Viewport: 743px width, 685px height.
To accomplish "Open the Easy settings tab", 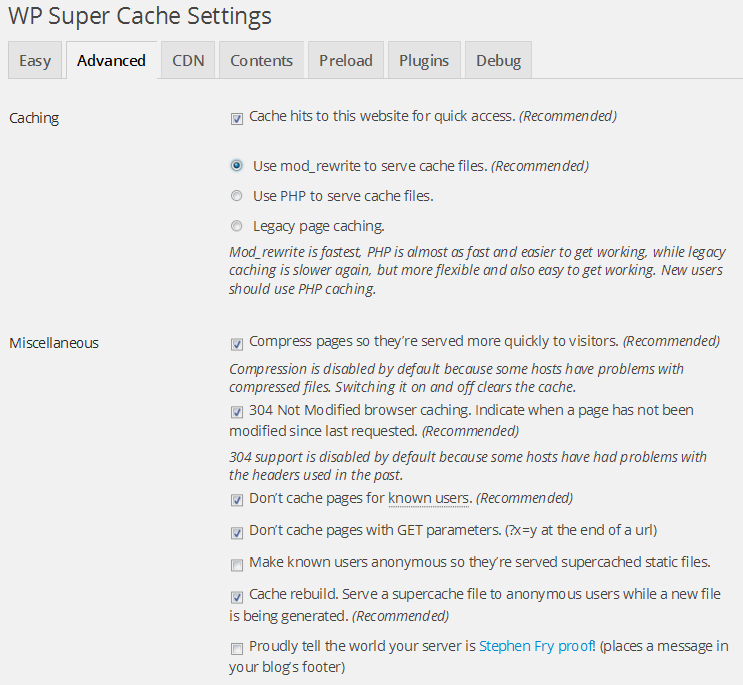I will 34,60.
